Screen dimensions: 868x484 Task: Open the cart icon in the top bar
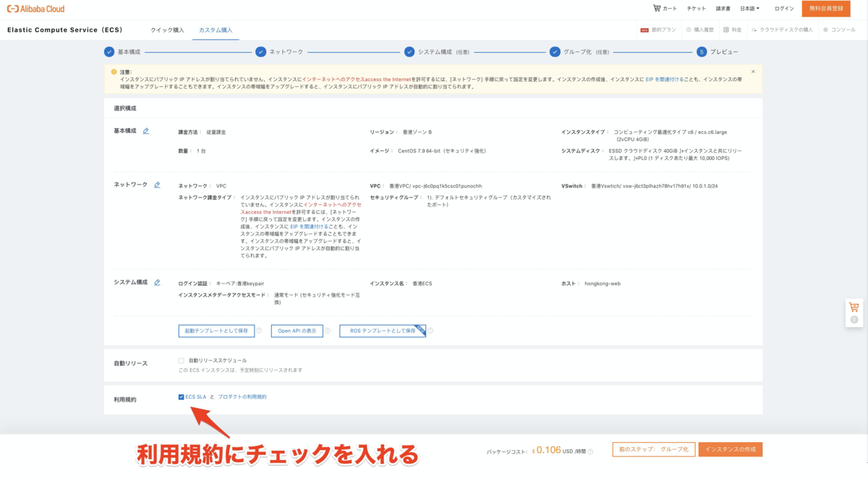click(x=657, y=8)
